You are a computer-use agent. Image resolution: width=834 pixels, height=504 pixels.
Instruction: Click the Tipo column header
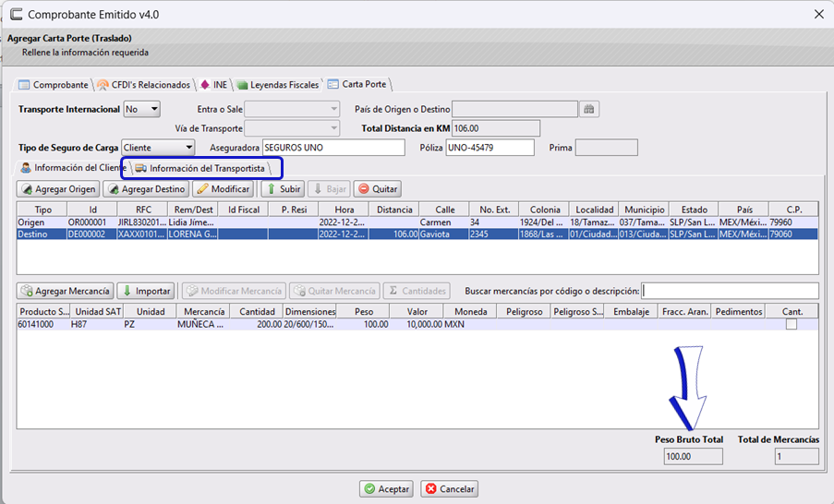click(42, 210)
